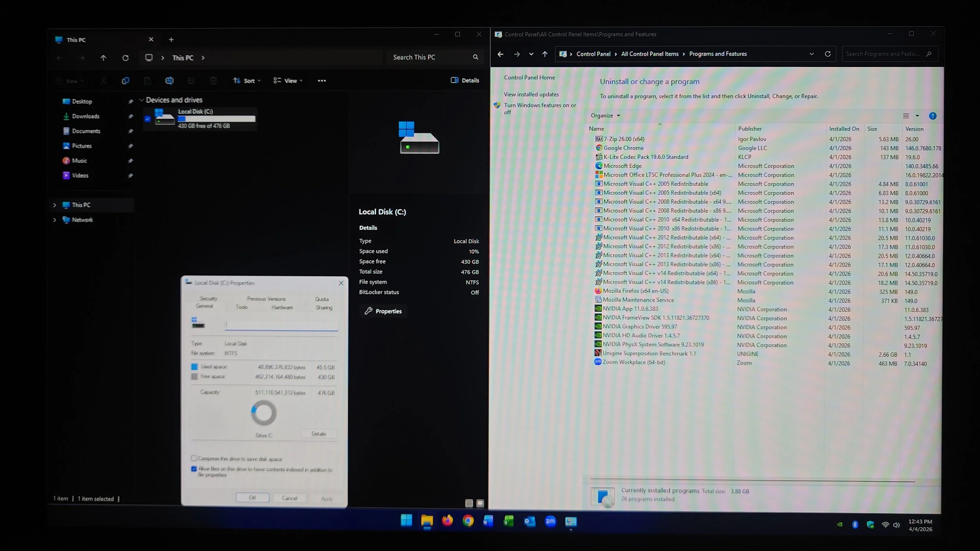The image size is (980, 551).
Task: Switch to the Security tab
Action: point(209,299)
